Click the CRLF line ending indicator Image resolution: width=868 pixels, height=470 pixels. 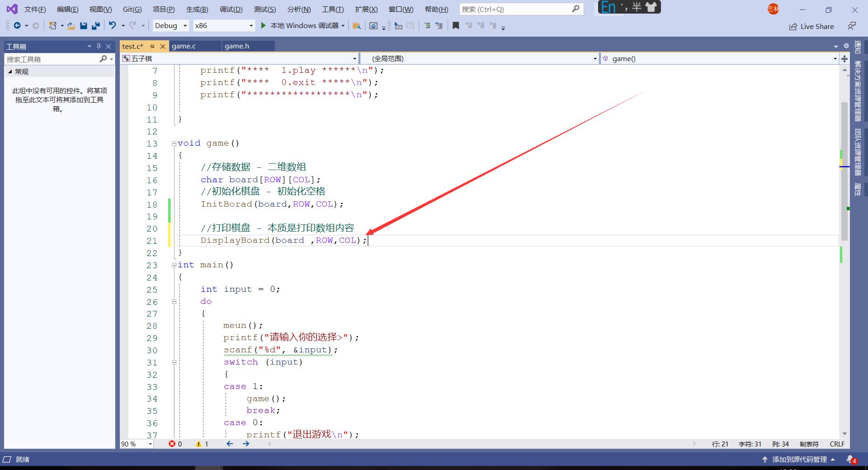point(837,444)
